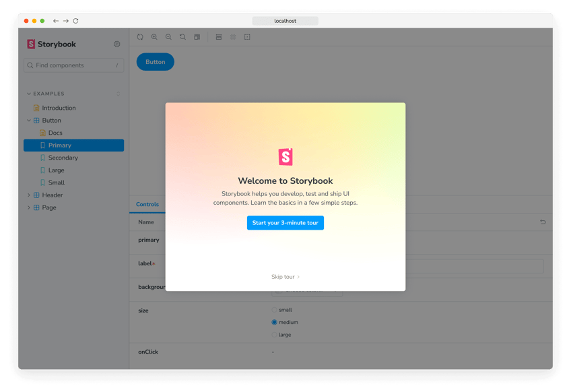
Task: Click the Skip tour link
Action: tap(285, 277)
